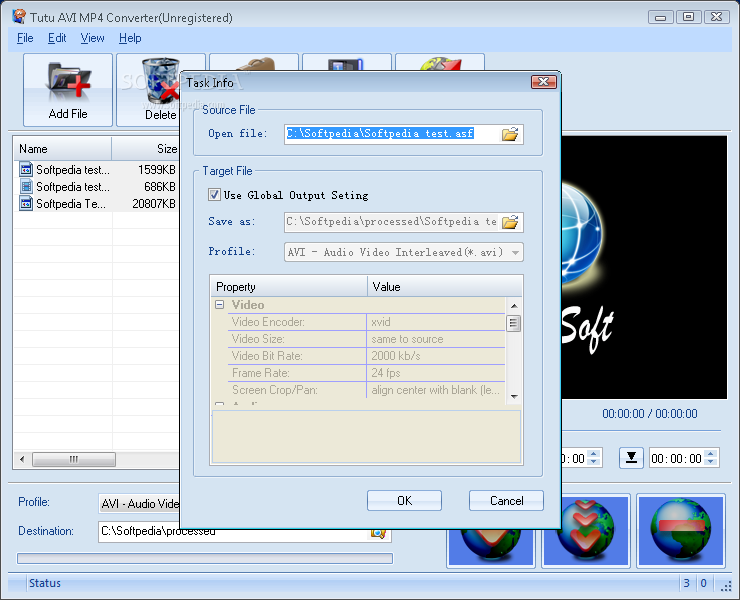Open the Profile dropdown in Task Info

point(515,252)
